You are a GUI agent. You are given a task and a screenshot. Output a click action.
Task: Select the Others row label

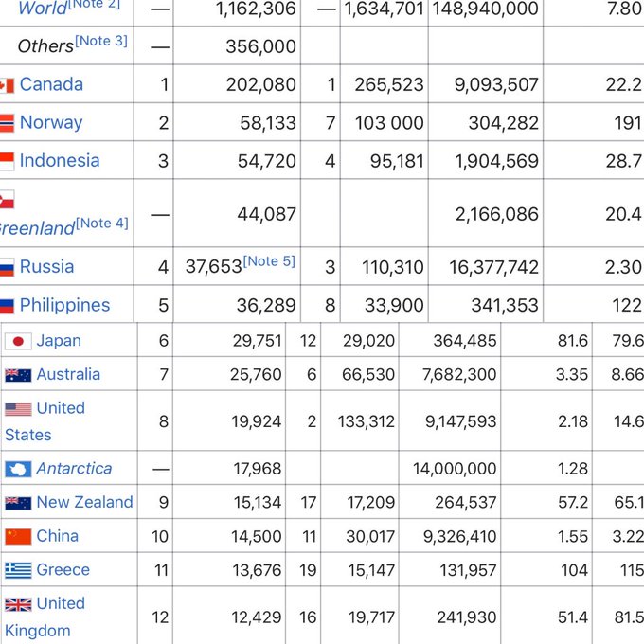tap(45, 46)
